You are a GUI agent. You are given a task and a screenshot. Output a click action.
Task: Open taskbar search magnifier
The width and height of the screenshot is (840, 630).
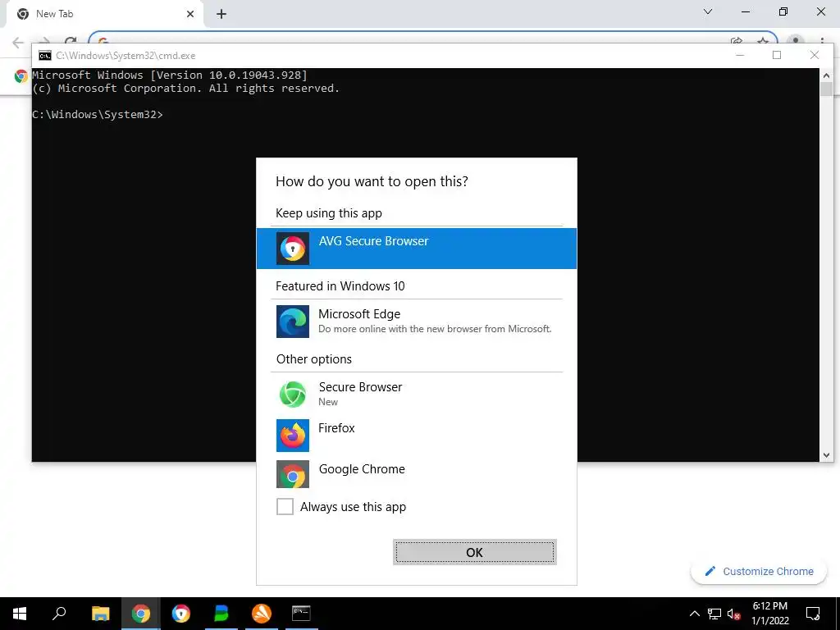59,614
